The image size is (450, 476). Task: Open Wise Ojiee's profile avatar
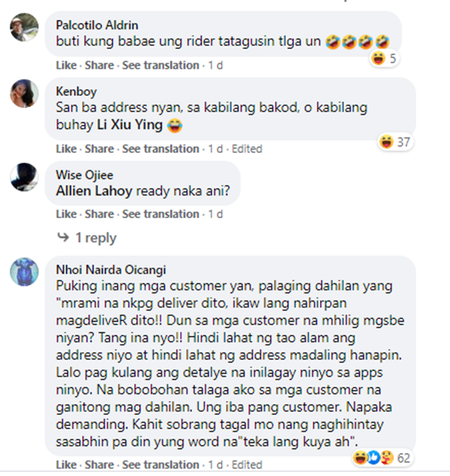[25, 177]
